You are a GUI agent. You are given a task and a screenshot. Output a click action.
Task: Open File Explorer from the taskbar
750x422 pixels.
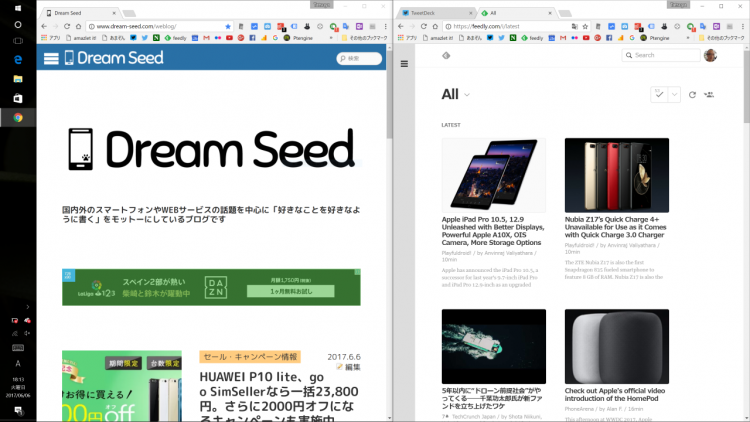18,79
